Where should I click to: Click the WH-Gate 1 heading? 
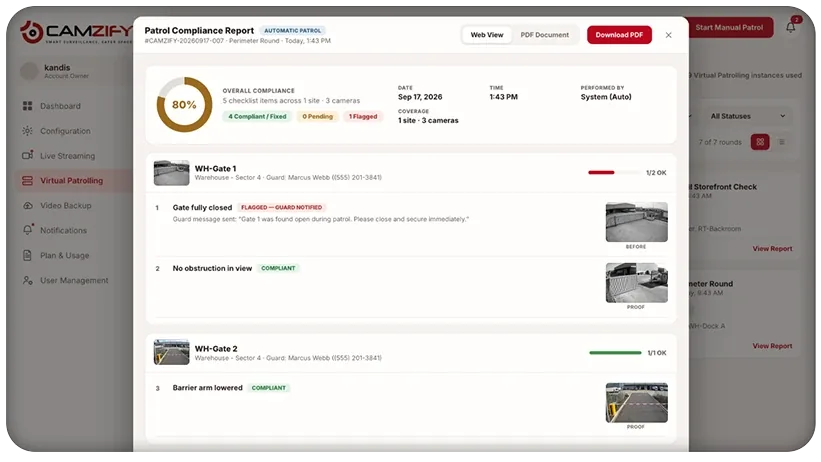[x=215, y=169]
